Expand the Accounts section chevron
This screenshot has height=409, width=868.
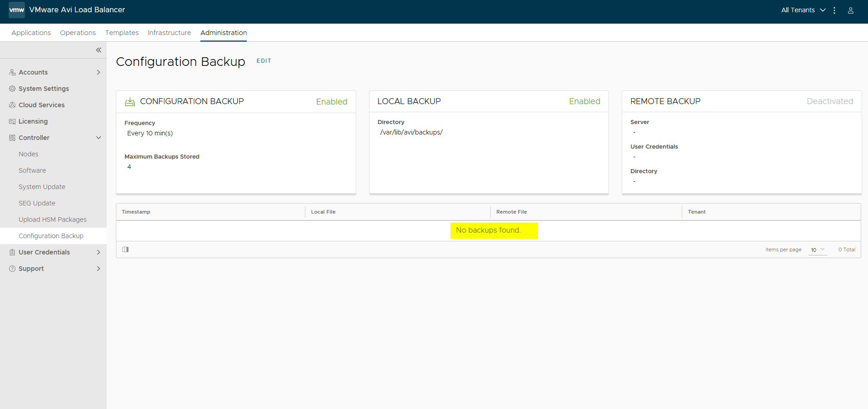[x=98, y=72]
